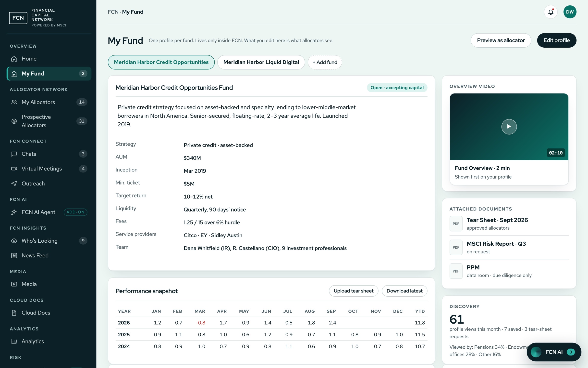
Task: Open the PPM PDF icon
Action: tap(456, 271)
